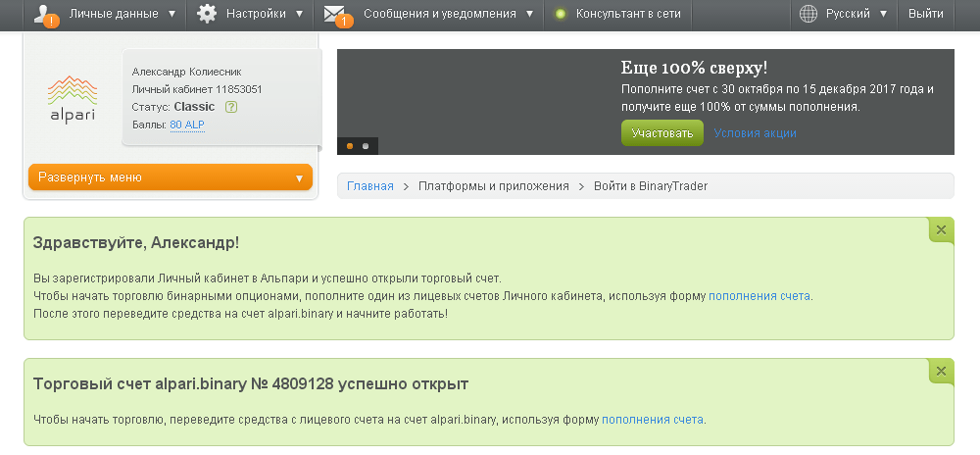Dismiss the alpari.binary account opened notice

(x=941, y=371)
